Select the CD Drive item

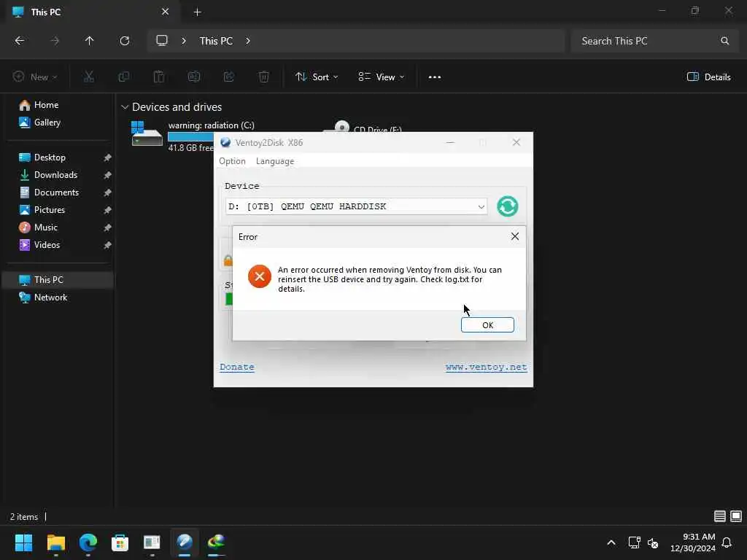click(363, 127)
